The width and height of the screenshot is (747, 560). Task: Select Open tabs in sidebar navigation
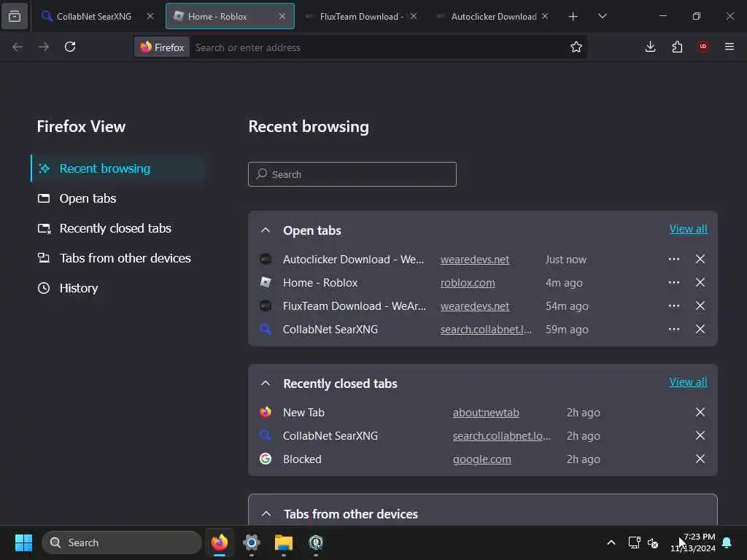(118, 198)
